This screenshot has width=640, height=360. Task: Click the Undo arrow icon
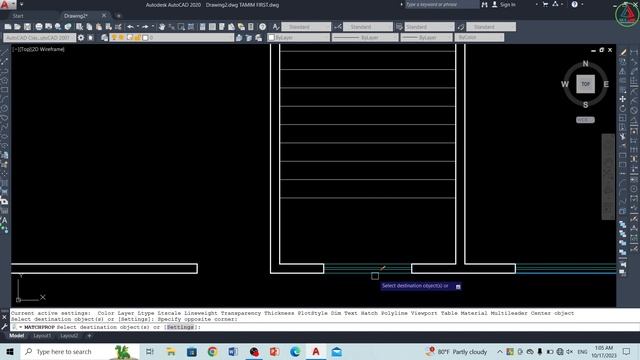coord(131,27)
